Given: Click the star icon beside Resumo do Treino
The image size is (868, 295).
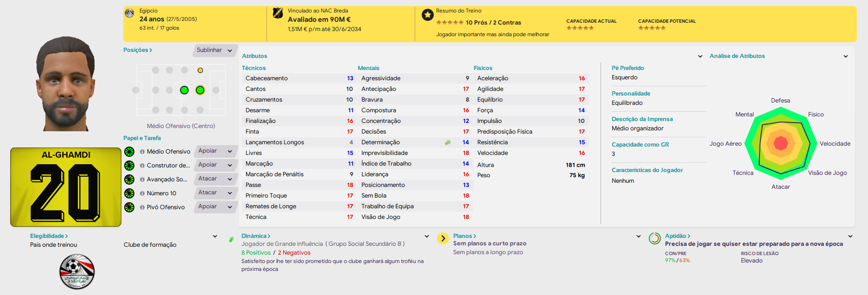Looking at the screenshot, I should coord(427,15).
